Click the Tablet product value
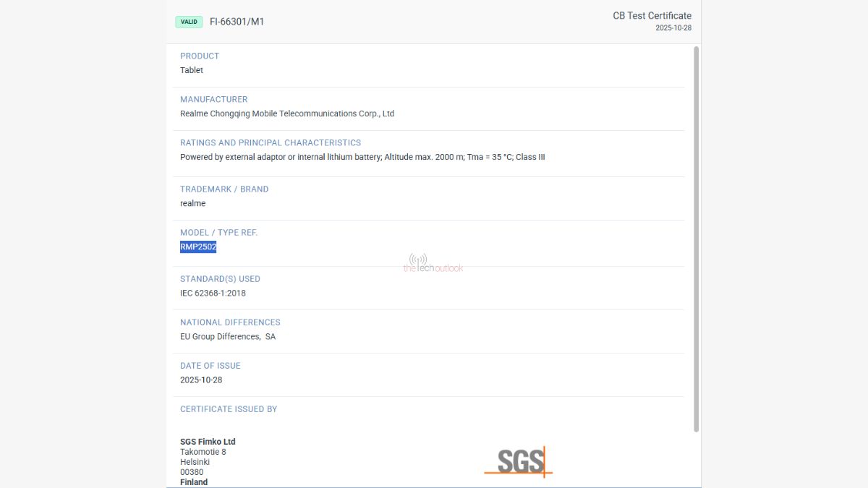868x488 pixels. 192,70
